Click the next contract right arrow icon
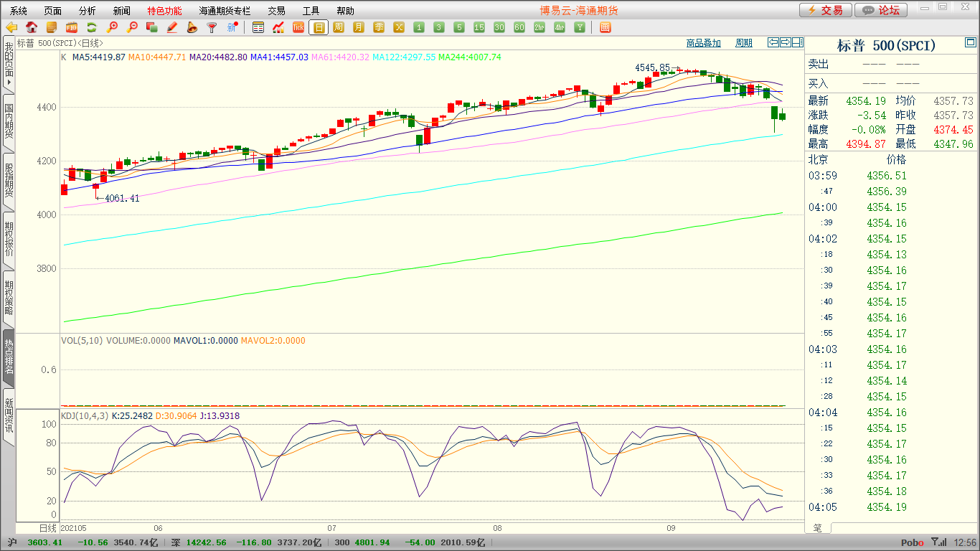Viewport: 980px width, 551px height. (786, 42)
